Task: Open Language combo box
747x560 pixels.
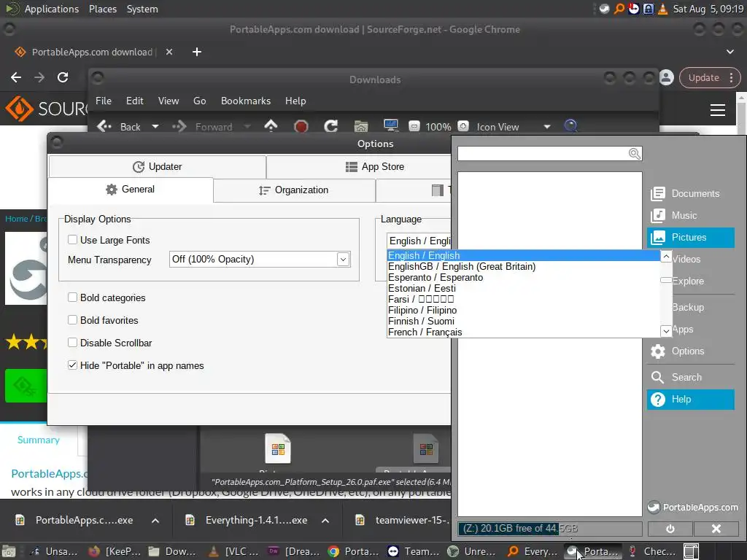Action: (419, 241)
